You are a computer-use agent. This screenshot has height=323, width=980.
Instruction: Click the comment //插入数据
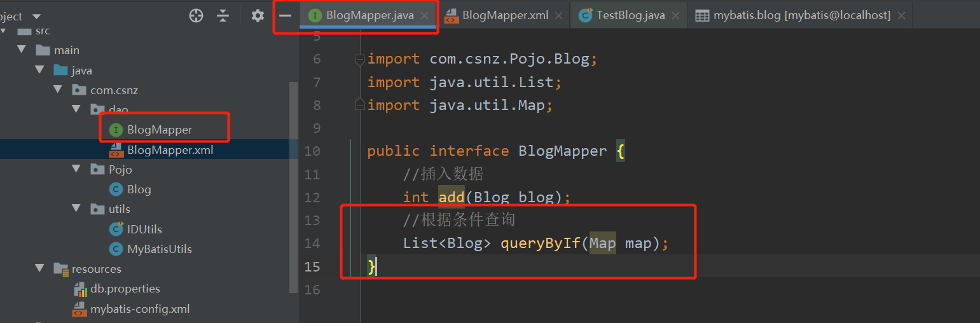(x=443, y=174)
